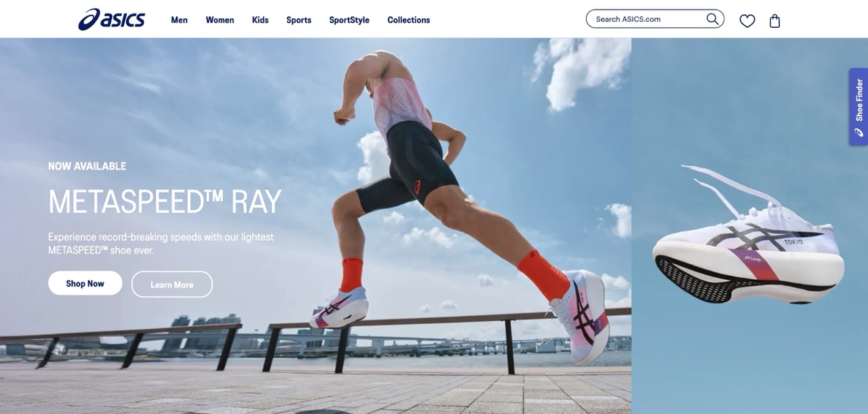Click the Shop Now button

click(x=85, y=283)
